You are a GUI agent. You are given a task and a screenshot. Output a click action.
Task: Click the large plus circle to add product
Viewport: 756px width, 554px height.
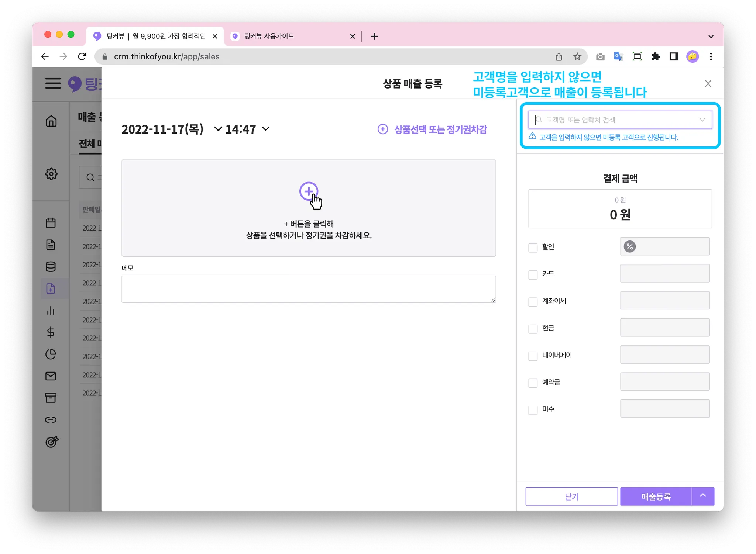308,191
